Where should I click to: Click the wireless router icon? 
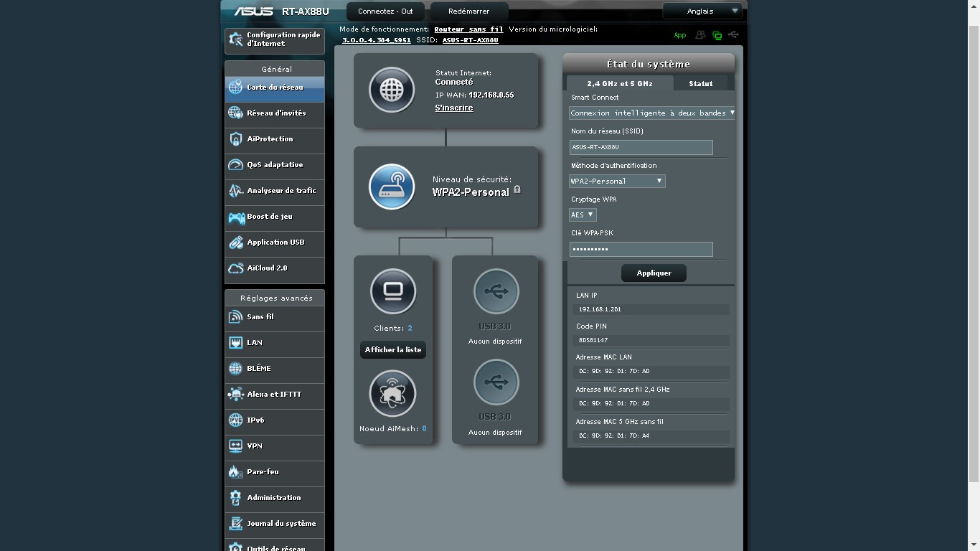(392, 187)
